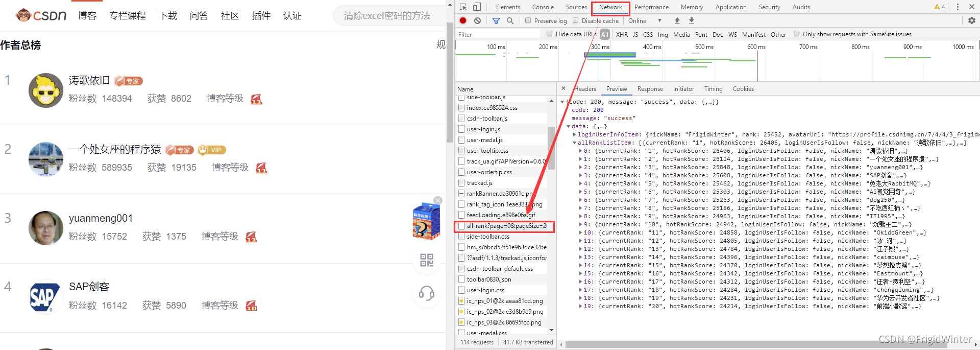This screenshot has height=350, width=980.
Task: Select the XHR filter type
Action: click(x=622, y=34)
